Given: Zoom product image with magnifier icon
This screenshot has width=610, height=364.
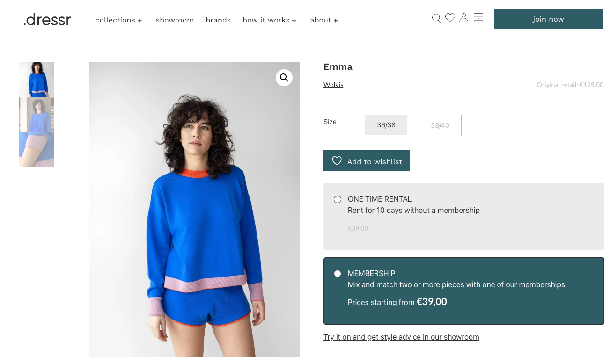Looking at the screenshot, I should 284,78.
